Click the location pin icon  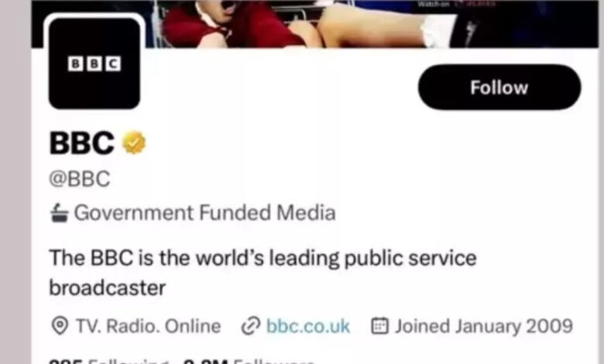tap(60, 326)
